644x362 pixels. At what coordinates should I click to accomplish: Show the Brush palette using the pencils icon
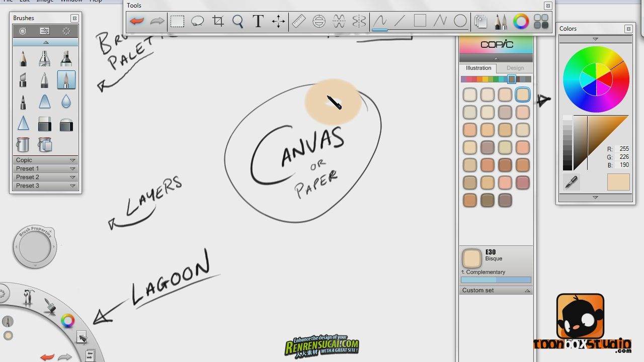coord(501,22)
